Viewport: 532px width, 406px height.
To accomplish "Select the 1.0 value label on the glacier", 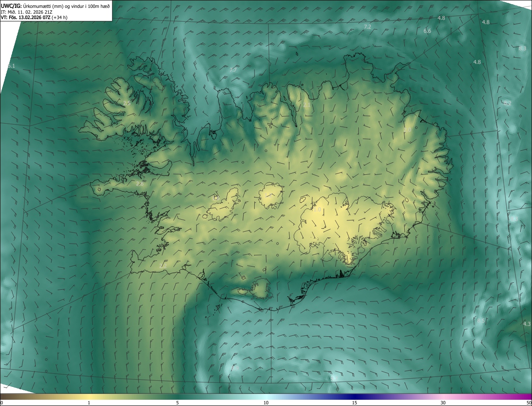I will coord(317,210).
